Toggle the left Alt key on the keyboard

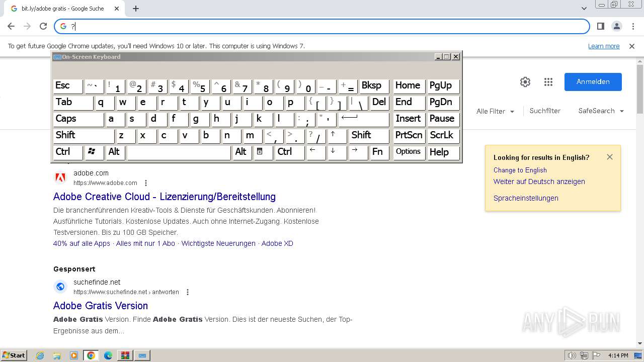[115, 152]
